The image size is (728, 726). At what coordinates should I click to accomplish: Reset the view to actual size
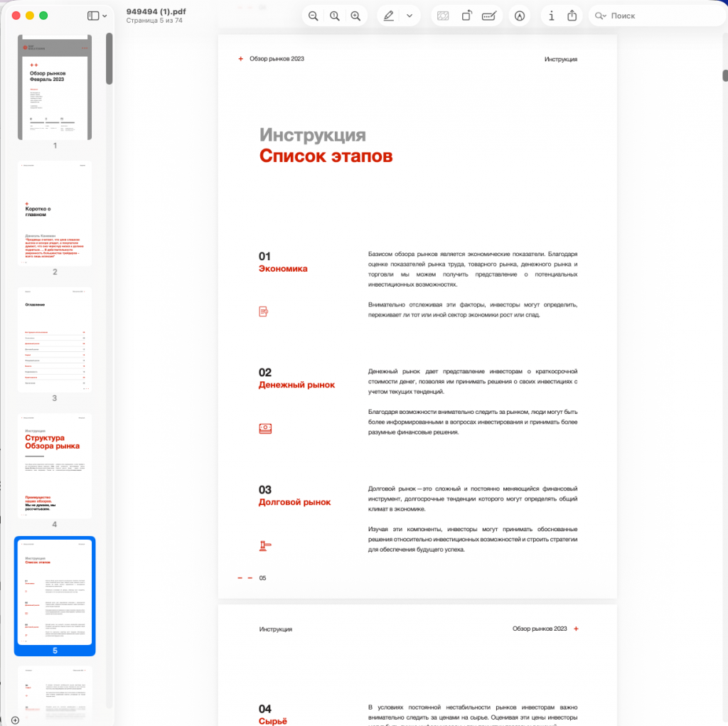334,16
